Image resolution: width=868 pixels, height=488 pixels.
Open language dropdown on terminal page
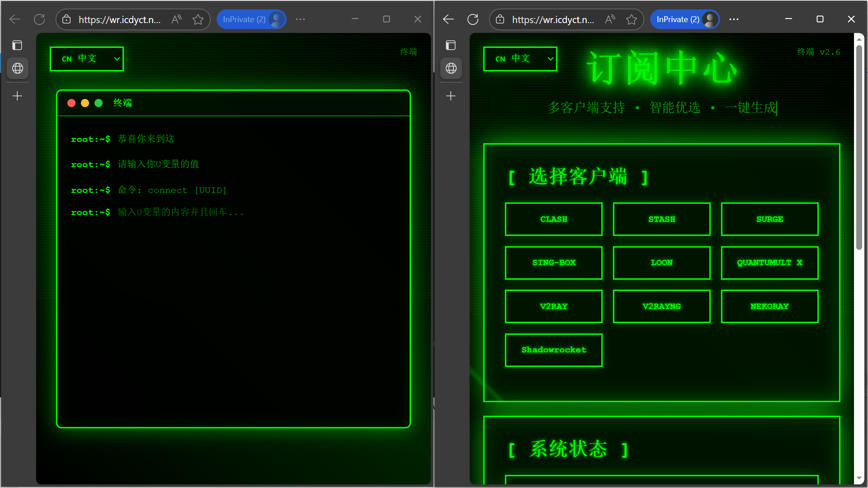(87, 59)
